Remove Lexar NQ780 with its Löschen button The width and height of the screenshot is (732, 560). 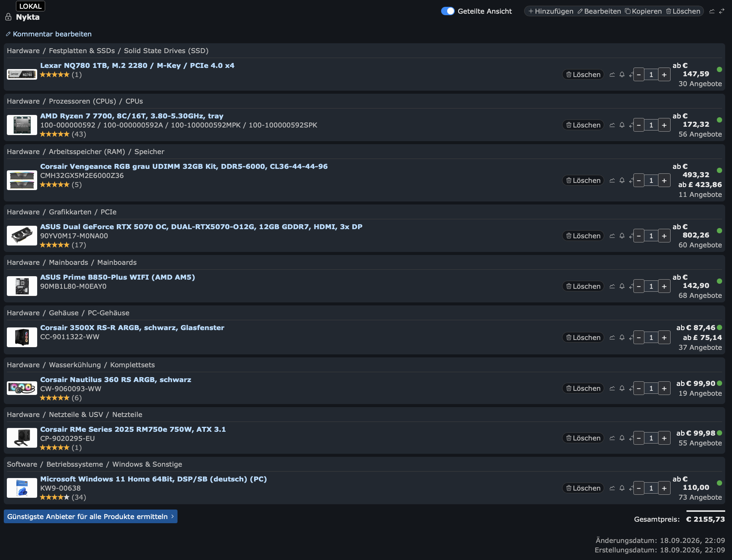(x=583, y=75)
